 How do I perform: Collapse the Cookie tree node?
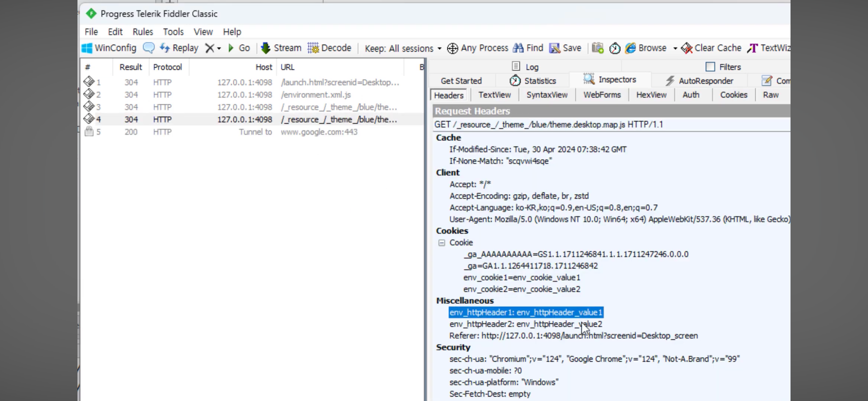[x=442, y=243]
